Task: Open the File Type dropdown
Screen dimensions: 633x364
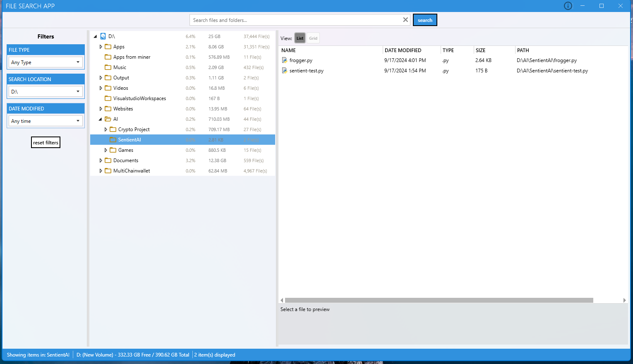Action: click(x=46, y=62)
